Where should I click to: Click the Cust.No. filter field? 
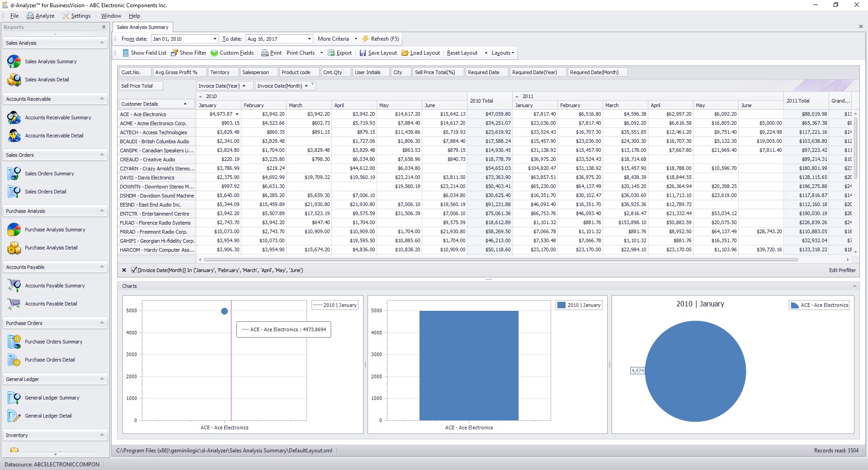click(x=135, y=72)
